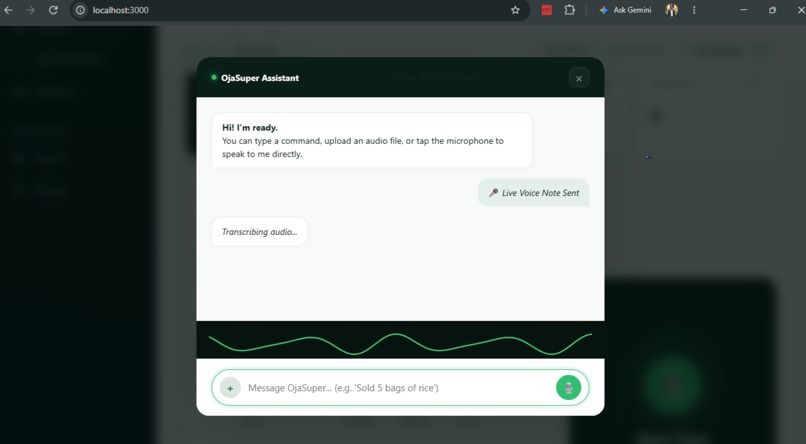Focus the Message OjaSuper input field
The height and width of the screenshot is (444, 806).
[x=398, y=388]
